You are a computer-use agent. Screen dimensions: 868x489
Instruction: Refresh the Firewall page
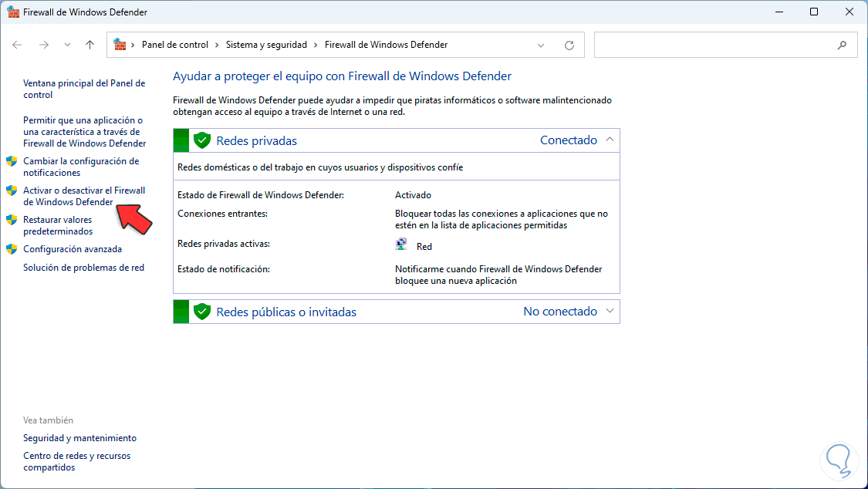pyautogui.click(x=569, y=46)
